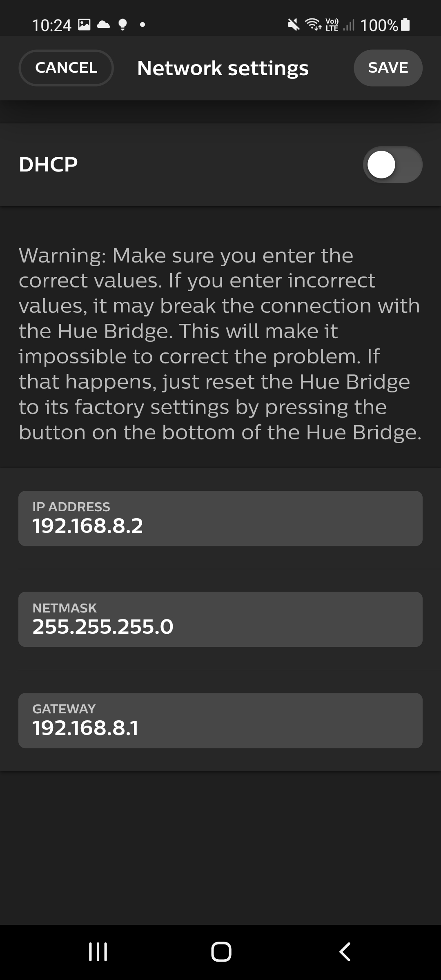Save the network settings

[388, 68]
